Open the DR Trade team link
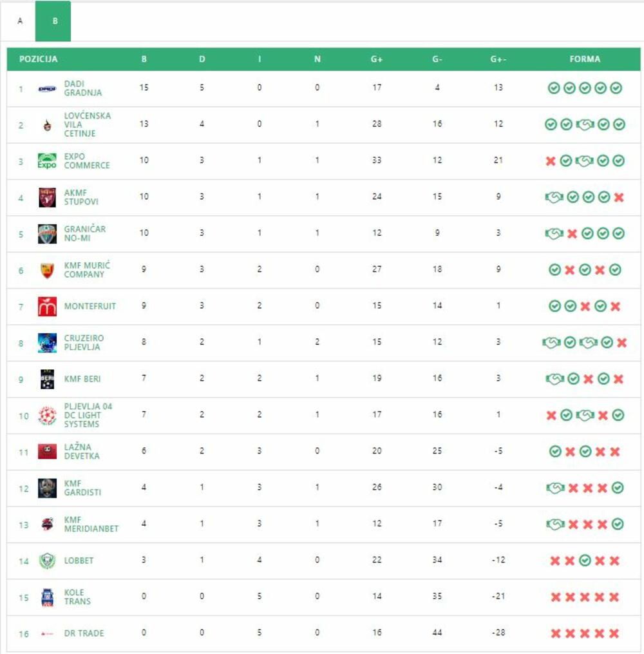 tap(84, 633)
